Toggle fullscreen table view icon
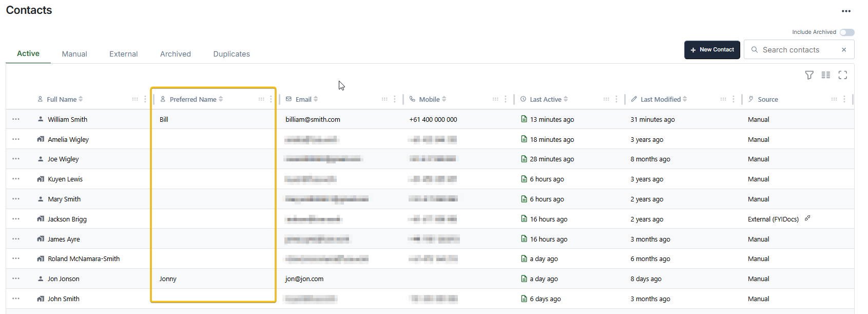 click(842, 75)
